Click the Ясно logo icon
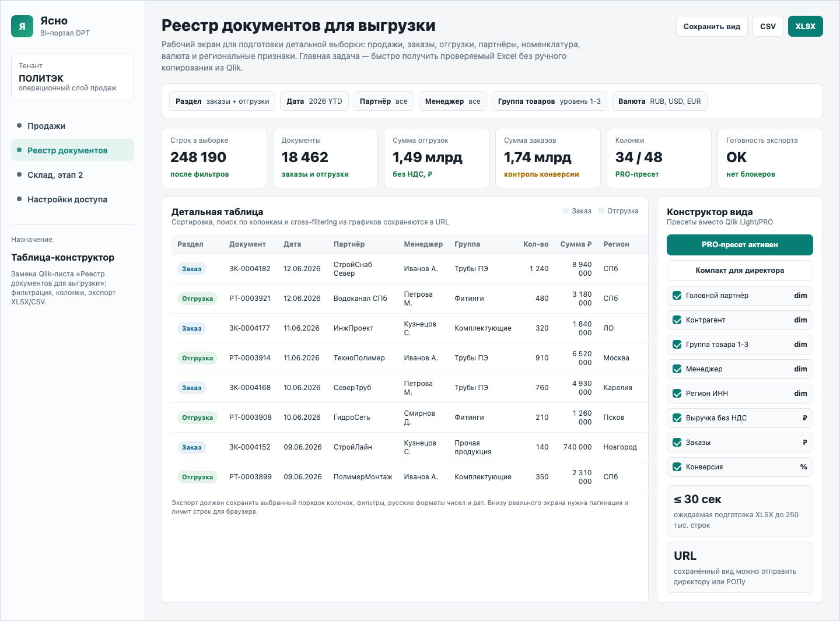The image size is (840, 621). click(22, 26)
